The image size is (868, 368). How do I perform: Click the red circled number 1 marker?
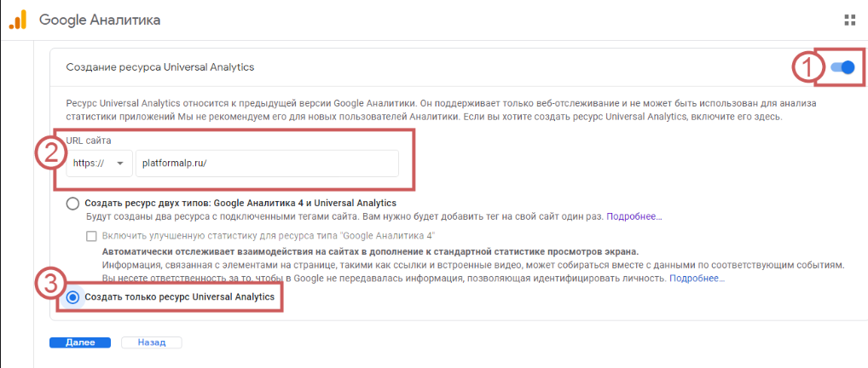coord(803,67)
